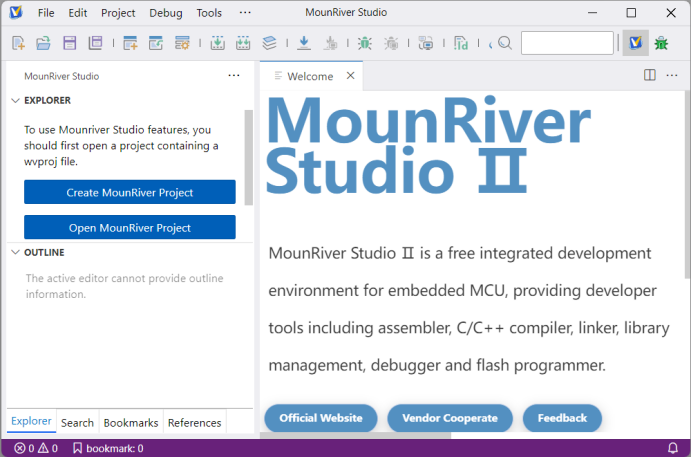Open the overflow menu ellipsis in menu bar
This screenshot has width=692, height=457.
click(245, 12)
